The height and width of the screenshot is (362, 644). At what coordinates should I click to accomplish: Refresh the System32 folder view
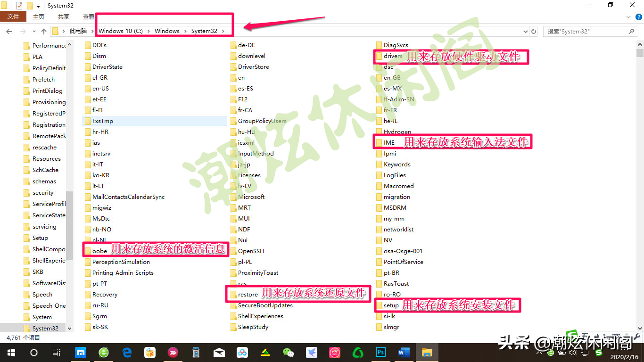click(534, 32)
